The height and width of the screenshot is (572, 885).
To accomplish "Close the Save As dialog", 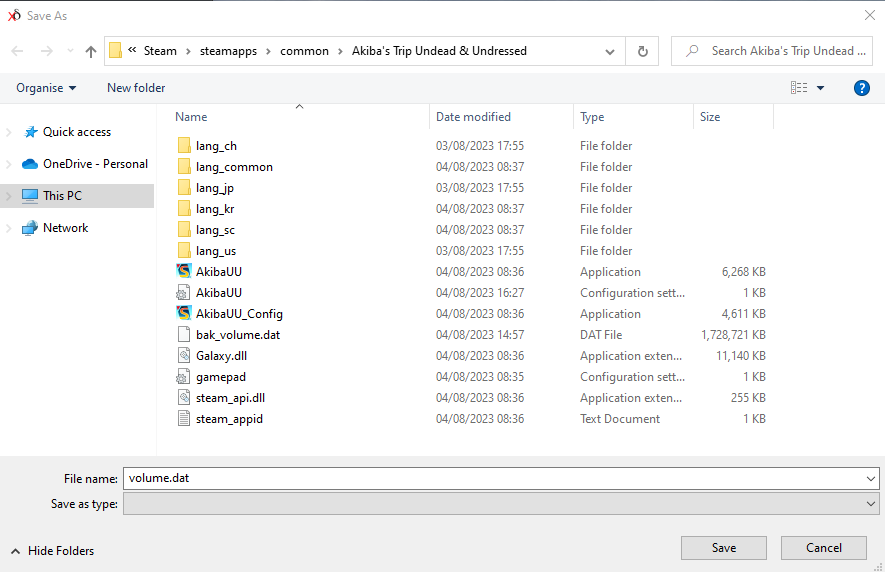I will tap(870, 15).
